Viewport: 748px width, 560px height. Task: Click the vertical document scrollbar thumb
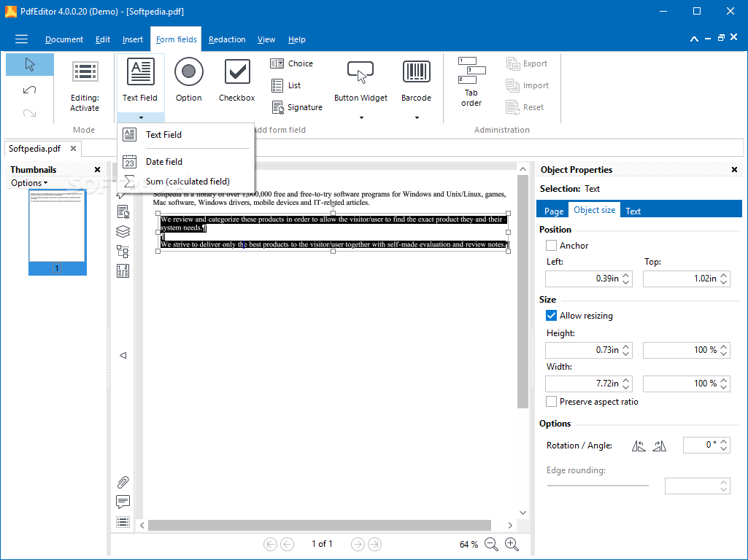523,291
